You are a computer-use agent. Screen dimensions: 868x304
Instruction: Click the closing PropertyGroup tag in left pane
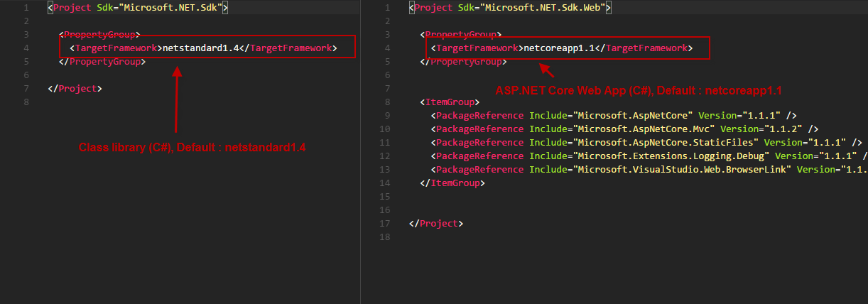(x=102, y=62)
